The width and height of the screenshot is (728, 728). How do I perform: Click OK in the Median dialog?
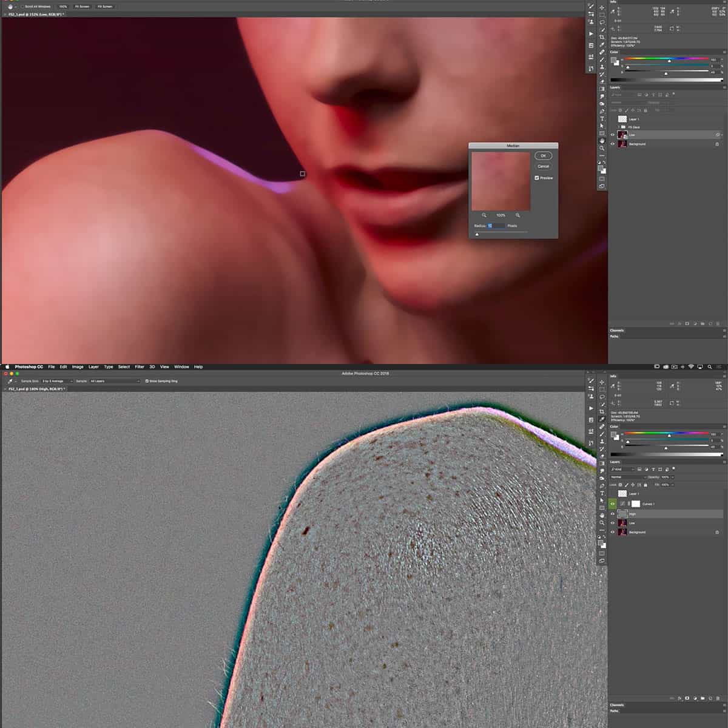coord(543,155)
